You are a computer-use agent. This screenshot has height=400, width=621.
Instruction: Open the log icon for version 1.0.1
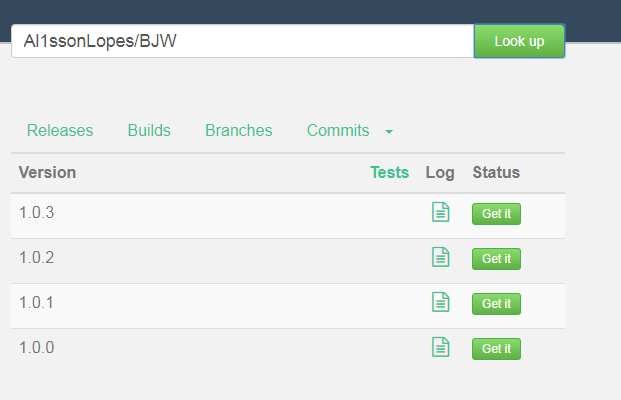pos(440,302)
